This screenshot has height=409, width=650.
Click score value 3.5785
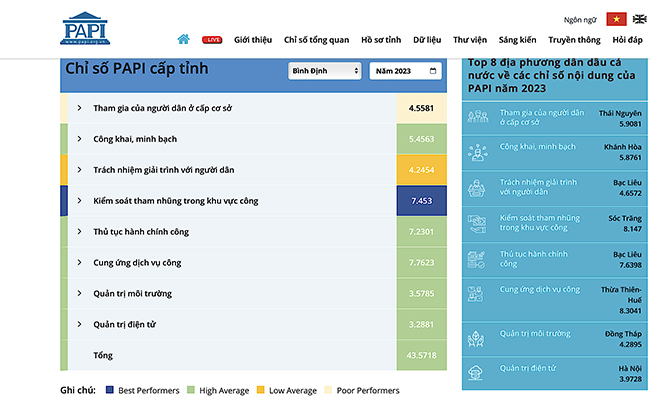click(x=421, y=293)
